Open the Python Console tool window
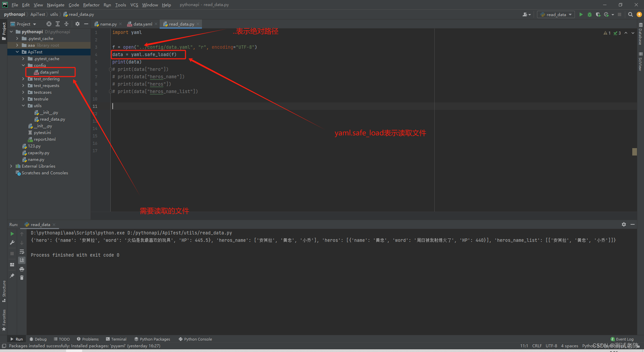Image resolution: width=644 pixels, height=352 pixels. click(x=195, y=339)
